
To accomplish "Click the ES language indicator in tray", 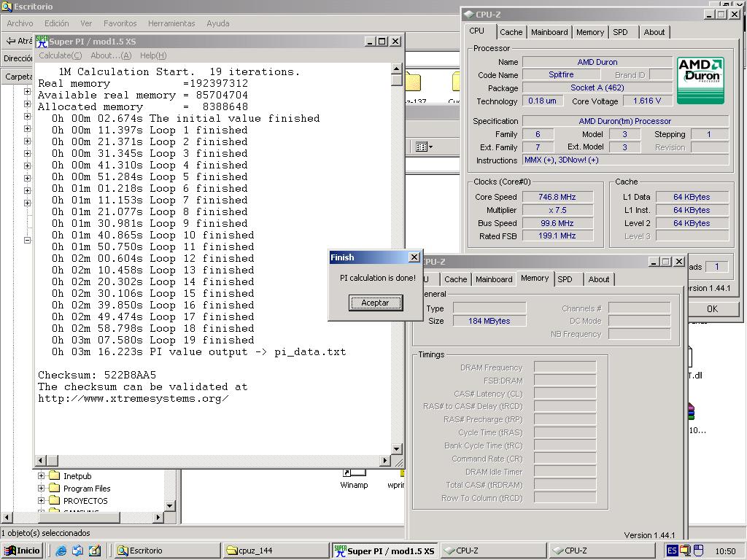I will coord(672,551).
